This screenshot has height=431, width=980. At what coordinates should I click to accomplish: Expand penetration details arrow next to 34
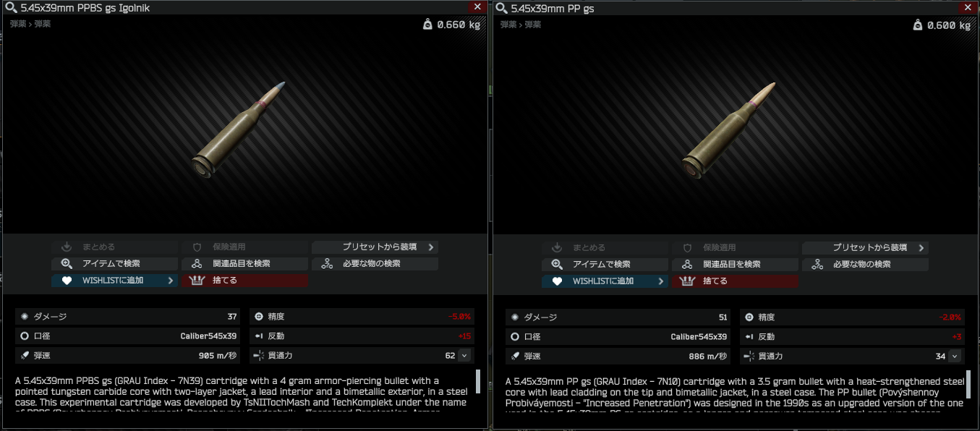tap(955, 355)
